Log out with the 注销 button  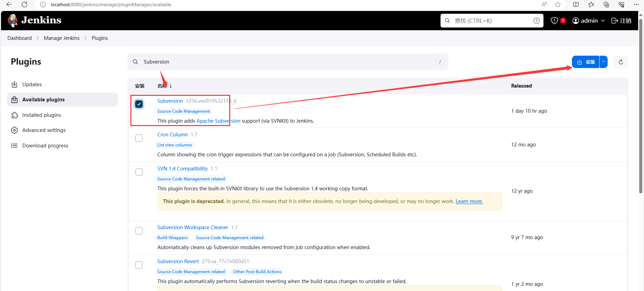tap(621, 21)
